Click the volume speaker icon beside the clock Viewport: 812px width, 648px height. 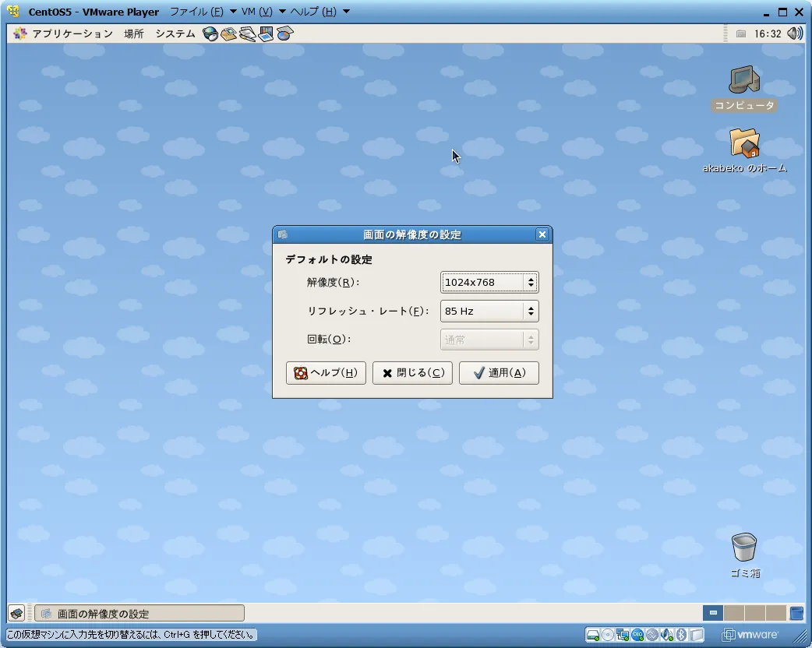pos(794,33)
